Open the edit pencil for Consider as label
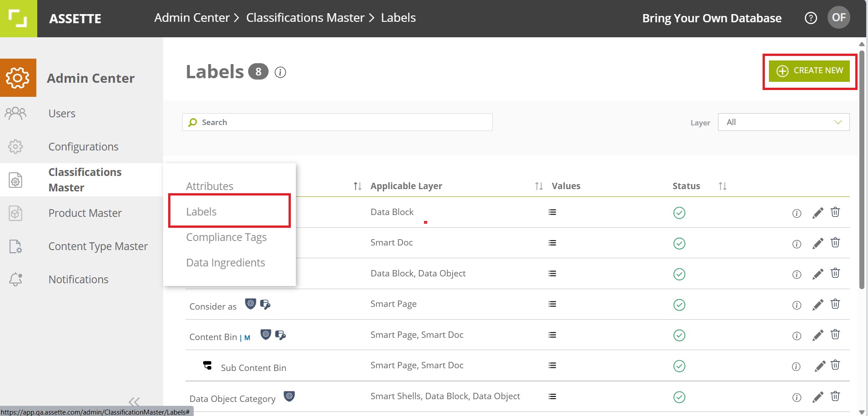 coord(818,305)
